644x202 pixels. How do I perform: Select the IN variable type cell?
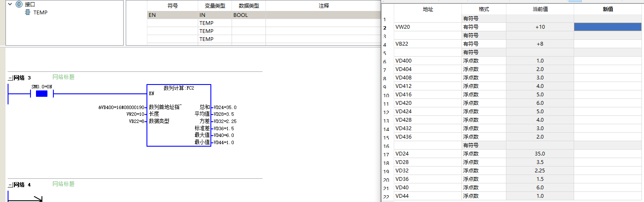point(215,15)
